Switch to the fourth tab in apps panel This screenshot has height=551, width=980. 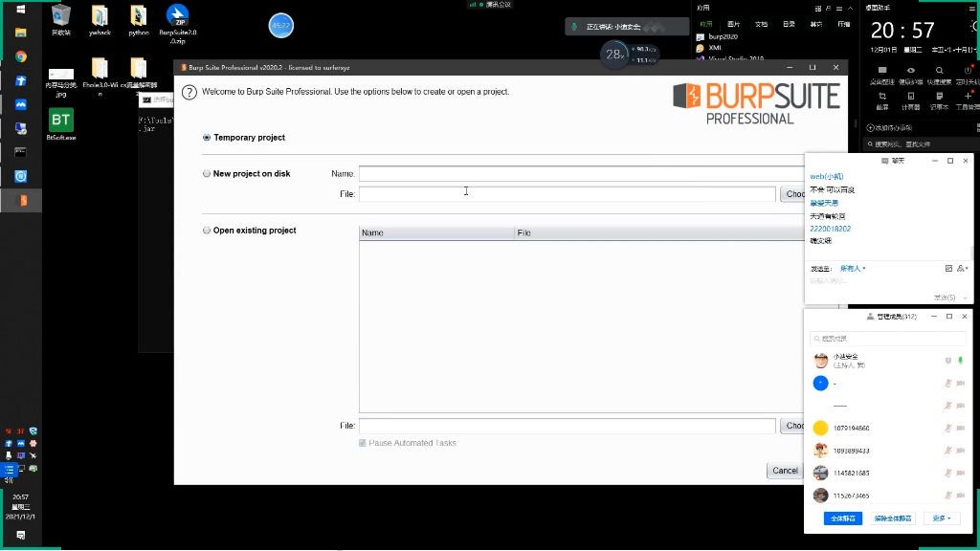789,24
